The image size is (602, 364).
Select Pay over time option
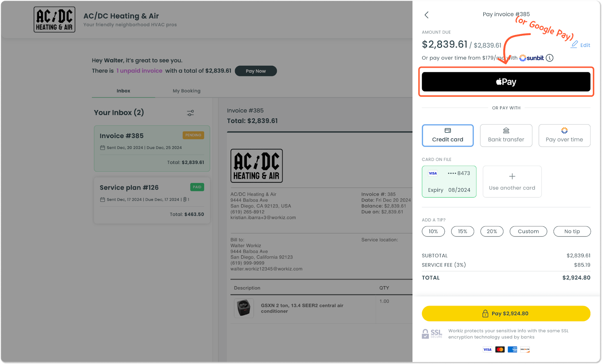coord(564,135)
